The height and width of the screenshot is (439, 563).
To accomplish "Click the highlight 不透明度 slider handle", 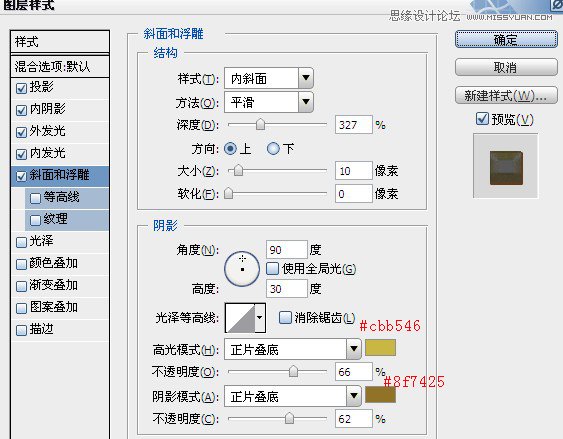I will (293, 371).
